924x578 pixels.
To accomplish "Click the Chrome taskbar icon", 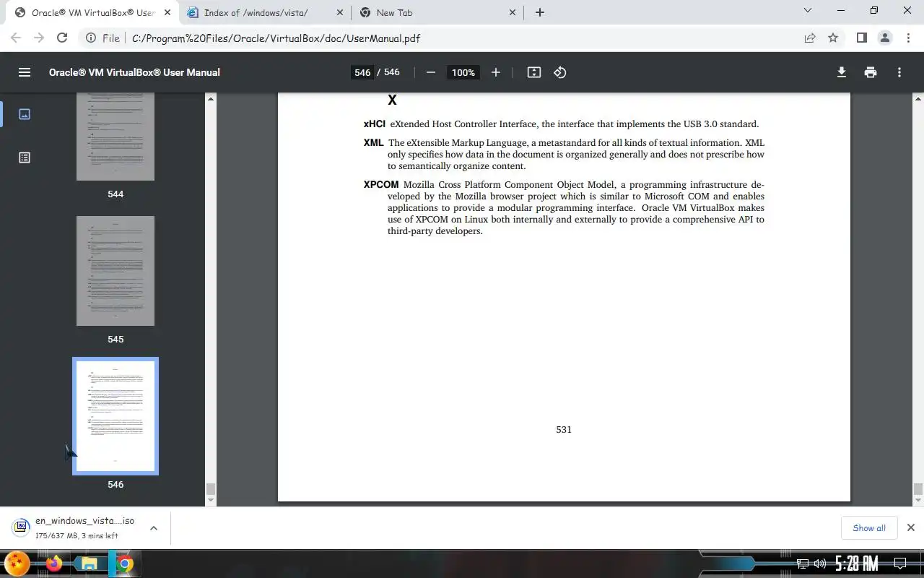I will [125, 564].
